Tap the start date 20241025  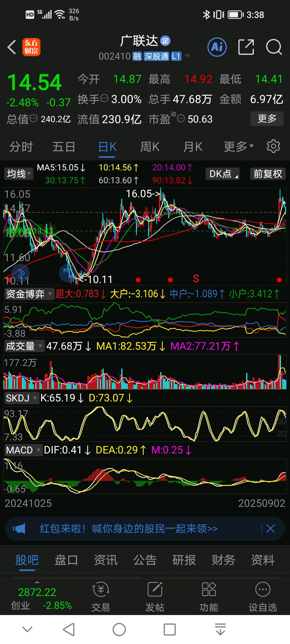point(28,503)
